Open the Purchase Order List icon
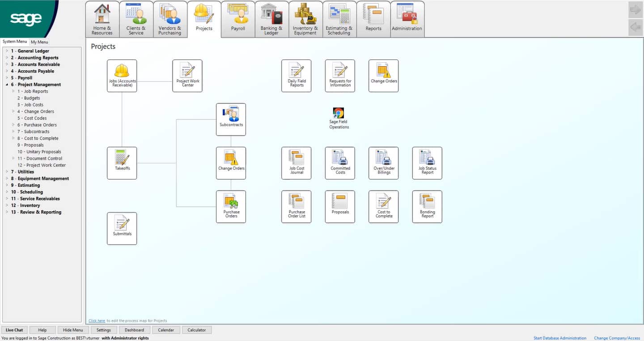This screenshot has height=341, width=644. [296, 207]
